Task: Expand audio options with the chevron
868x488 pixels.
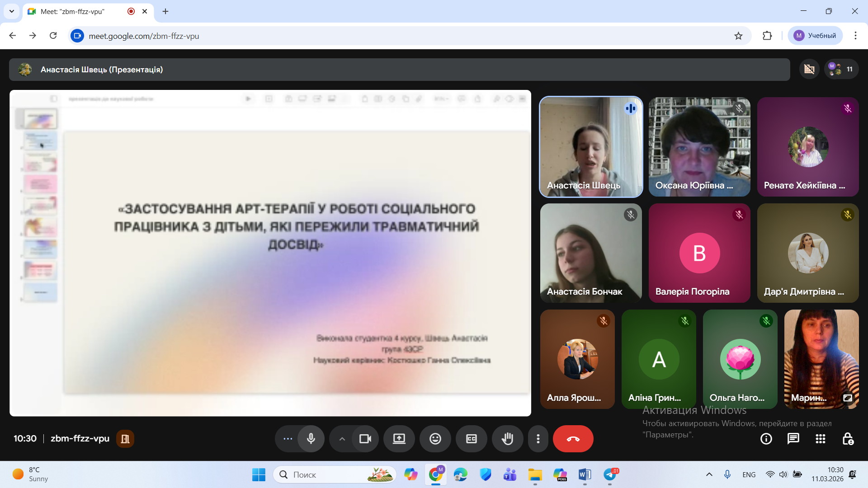Action: (342, 438)
